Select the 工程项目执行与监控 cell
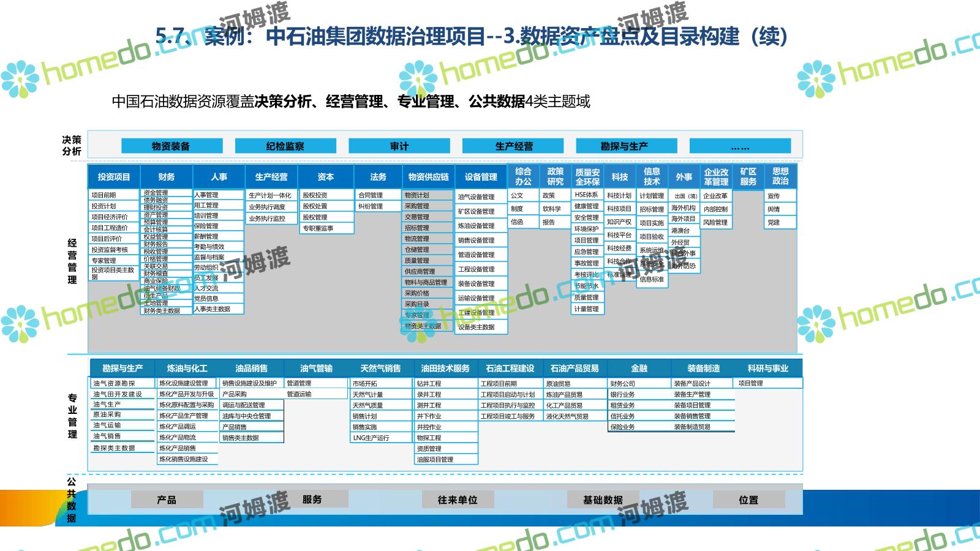 click(x=510, y=405)
